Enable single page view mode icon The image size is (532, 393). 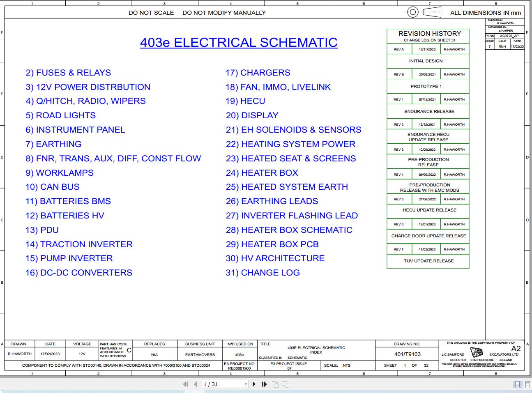point(517,384)
